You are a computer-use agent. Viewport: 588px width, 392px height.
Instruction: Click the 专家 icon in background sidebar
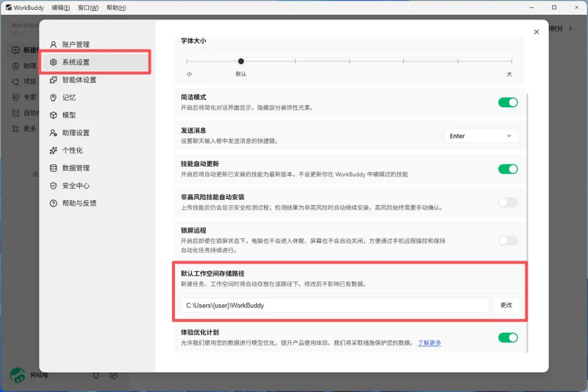pos(15,97)
